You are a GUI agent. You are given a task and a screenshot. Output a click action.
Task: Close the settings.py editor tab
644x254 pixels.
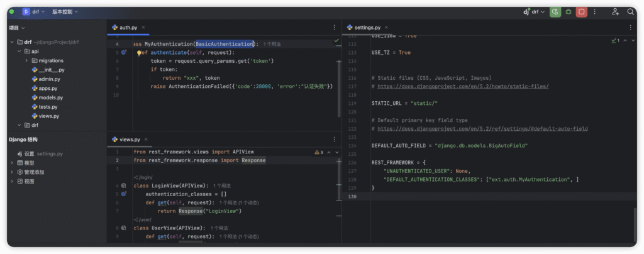point(386,28)
